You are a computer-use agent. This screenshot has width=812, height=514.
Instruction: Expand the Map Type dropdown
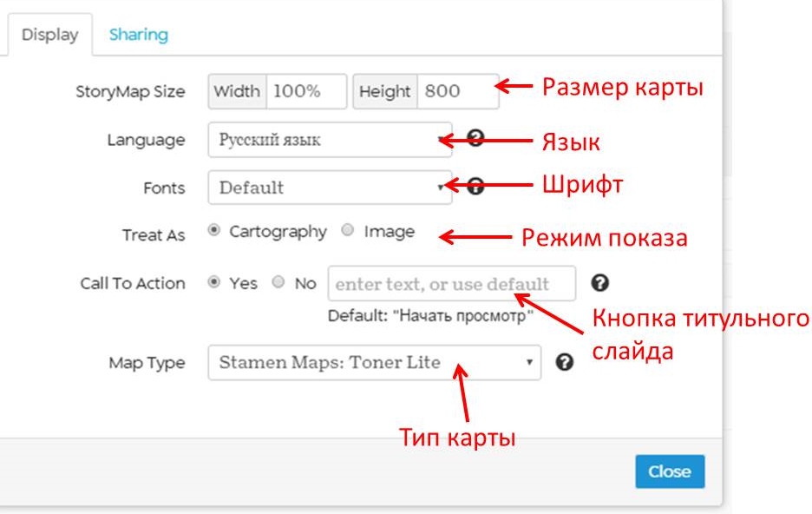click(x=375, y=363)
